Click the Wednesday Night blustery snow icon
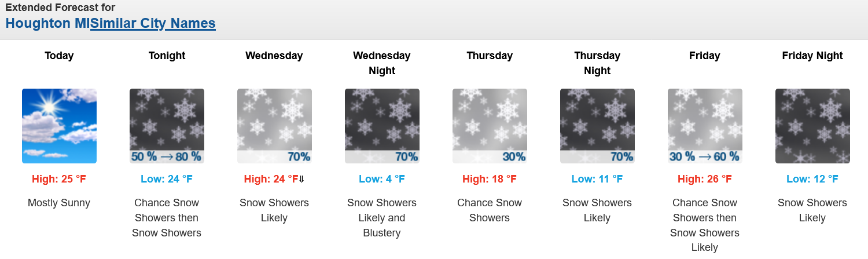Viewport: 868px width, 259px height. pos(382,126)
